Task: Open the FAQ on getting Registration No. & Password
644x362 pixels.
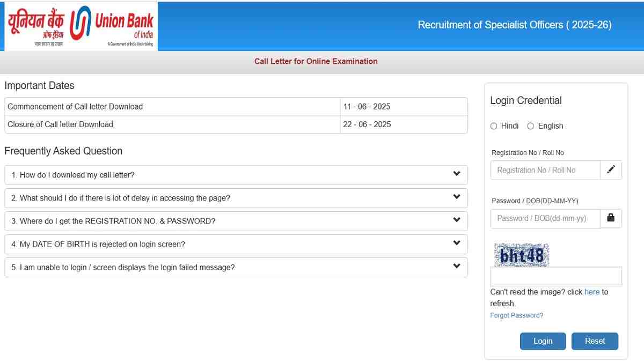Action: 236,221
